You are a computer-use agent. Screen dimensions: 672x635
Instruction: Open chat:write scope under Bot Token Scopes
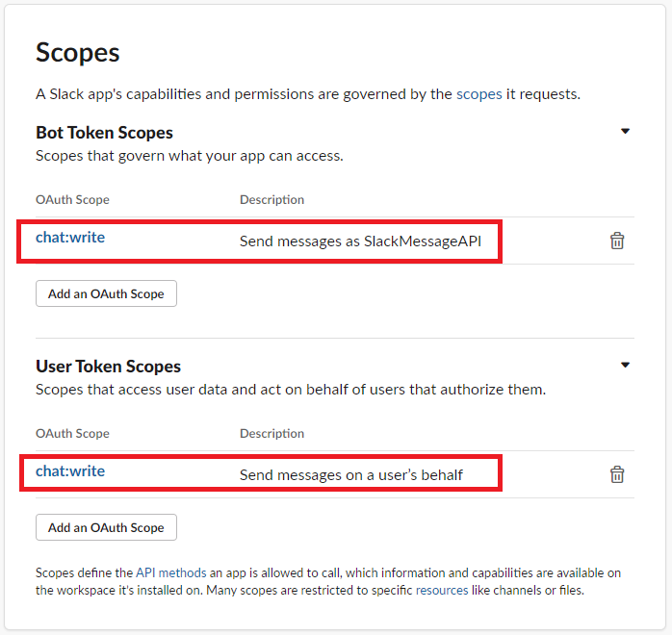70,238
